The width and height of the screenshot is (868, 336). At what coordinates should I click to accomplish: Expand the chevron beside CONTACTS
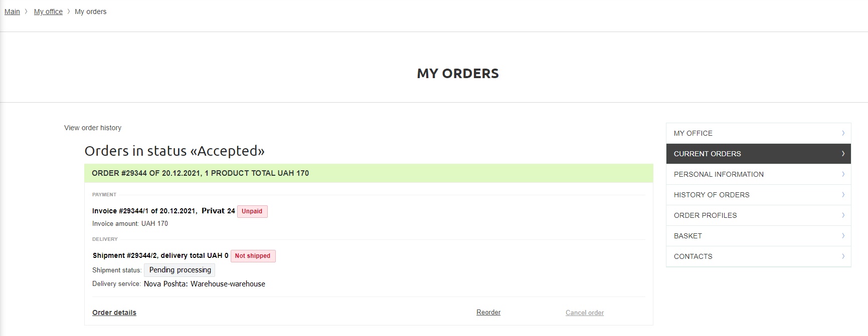[x=843, y=256]
